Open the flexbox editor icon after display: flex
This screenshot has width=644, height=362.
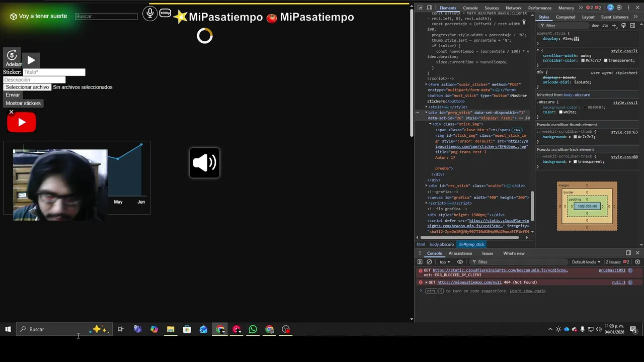click(x=577, y=39)
